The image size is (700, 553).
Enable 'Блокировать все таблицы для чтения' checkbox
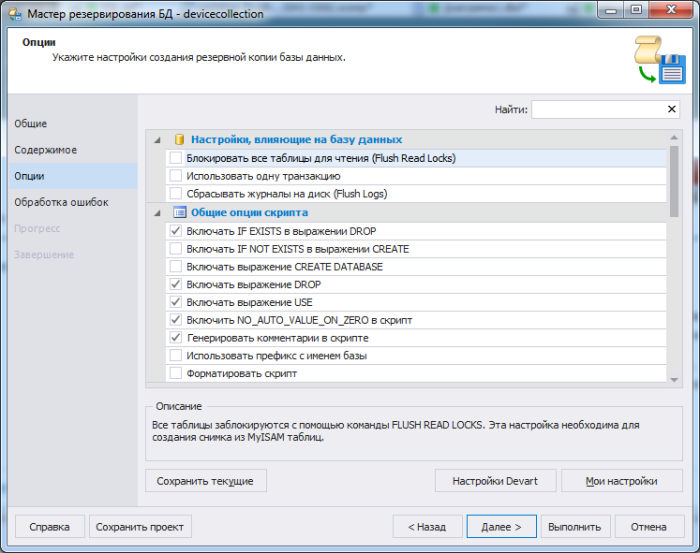point(176,158)
